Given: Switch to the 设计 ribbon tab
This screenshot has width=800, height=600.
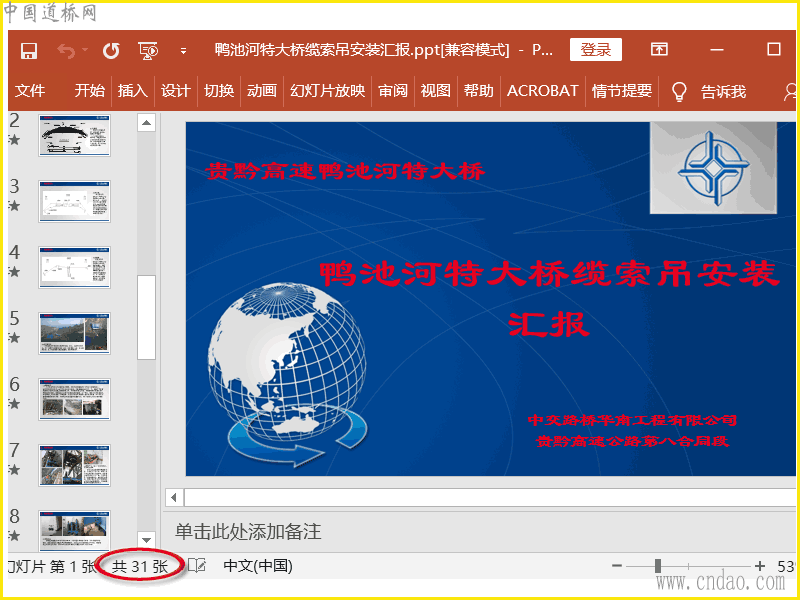Looking at the screenshot, I should point(176,91).
